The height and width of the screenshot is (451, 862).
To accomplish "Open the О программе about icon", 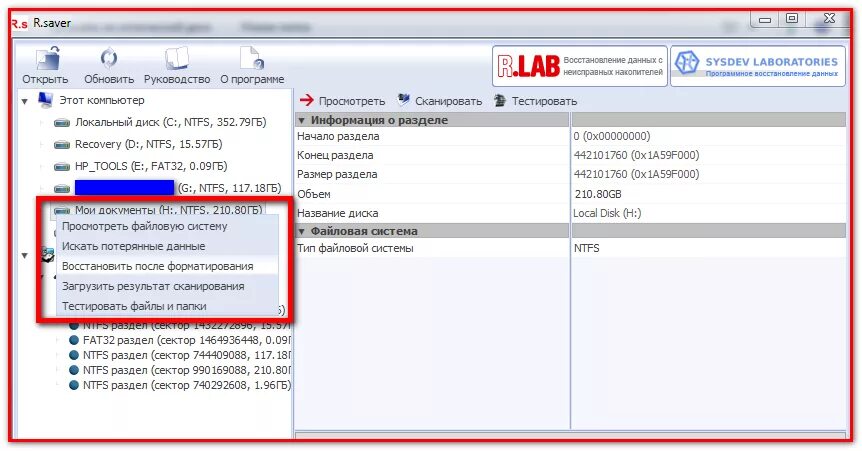I will pyautogui.click(x=252, y=59).
